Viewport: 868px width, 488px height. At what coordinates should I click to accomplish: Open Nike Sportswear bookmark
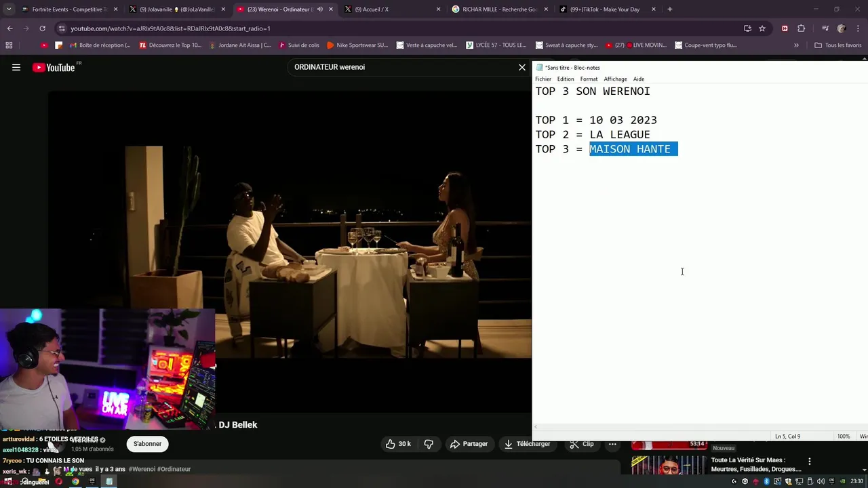click(x=357, y=45)
